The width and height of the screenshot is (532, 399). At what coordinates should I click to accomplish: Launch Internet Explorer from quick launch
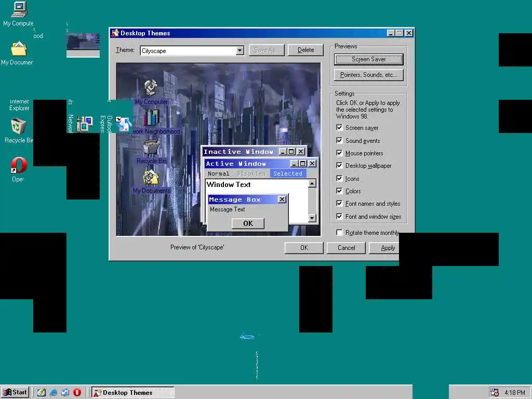click(x=54, y=392)
